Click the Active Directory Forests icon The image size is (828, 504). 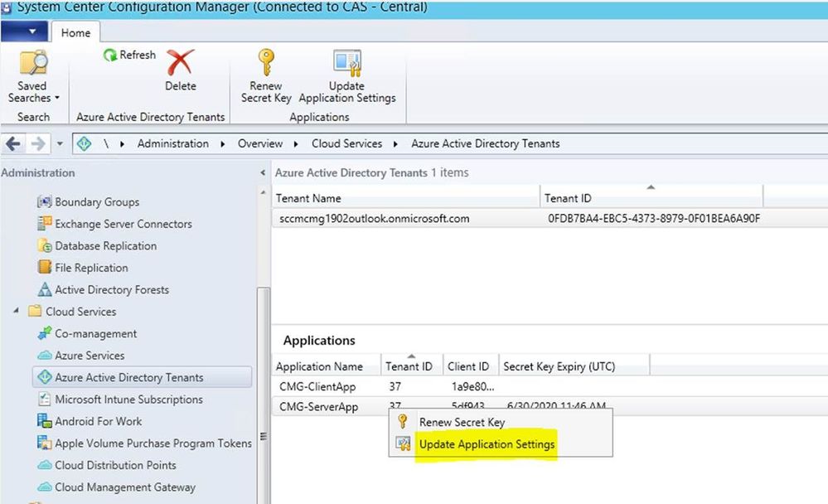[x=45, y=289]
